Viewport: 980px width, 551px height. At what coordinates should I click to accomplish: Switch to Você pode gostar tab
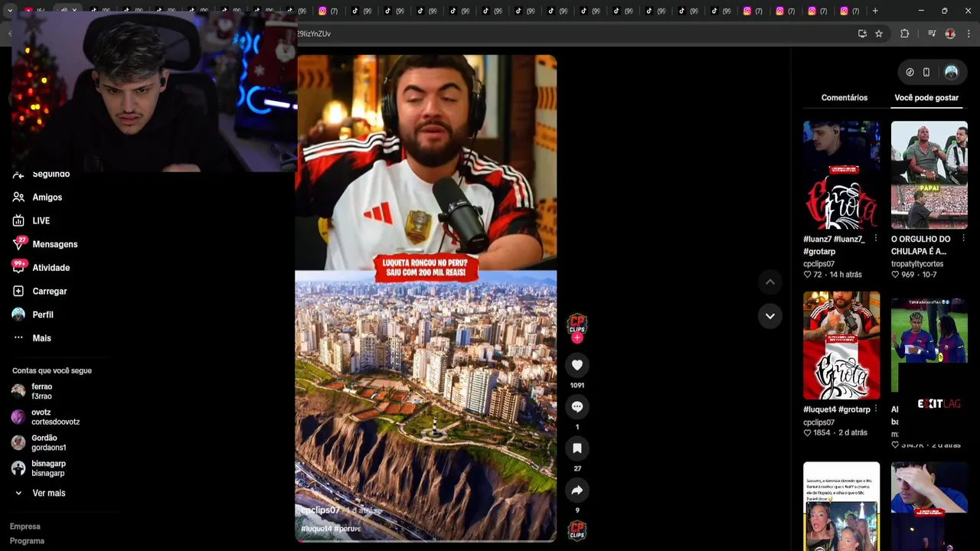tap(926, 98)
